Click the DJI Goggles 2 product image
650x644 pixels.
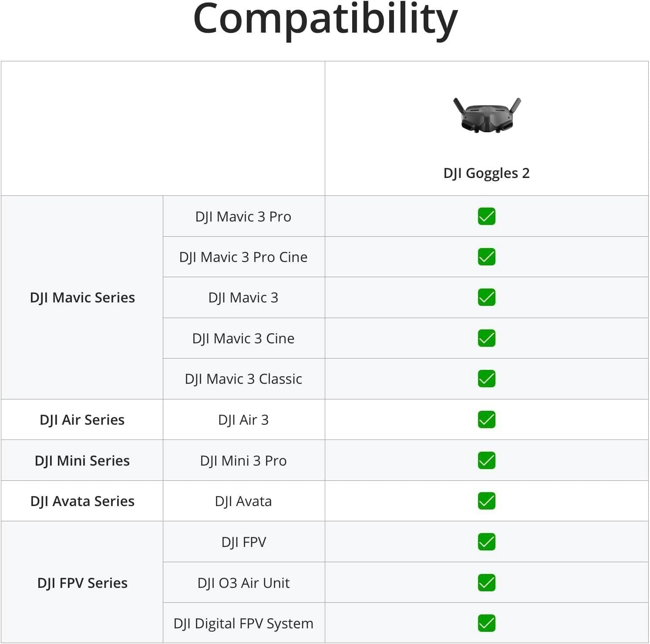487,115
